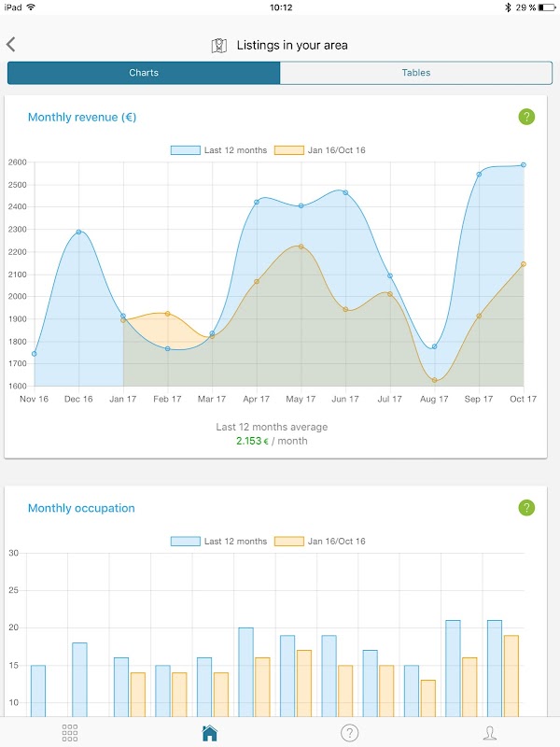The height and width of the screenshot is (747, 560).
Task: Tap the status bar clock '10:12'
Action: 281,7
